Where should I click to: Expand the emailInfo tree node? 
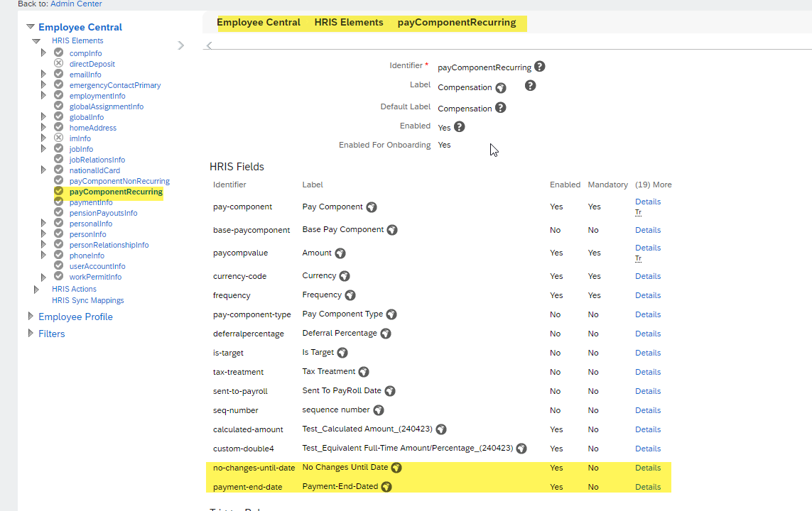pos(43,73)
